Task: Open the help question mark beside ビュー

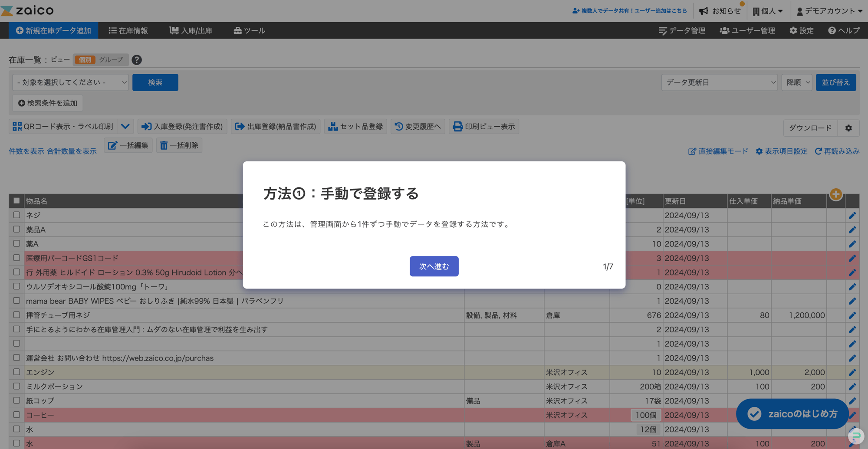Action: (137, 60)
